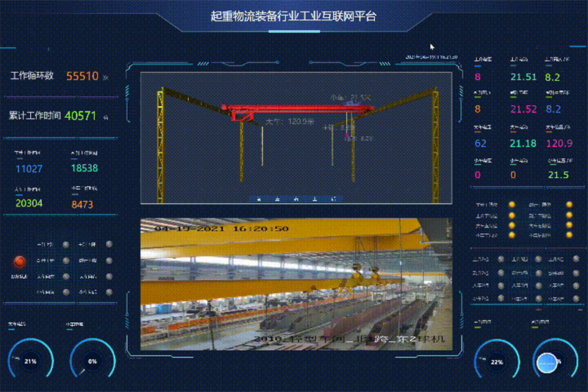Open the live crane camera video feed
The image size is (588, 392).
(295, 283)
